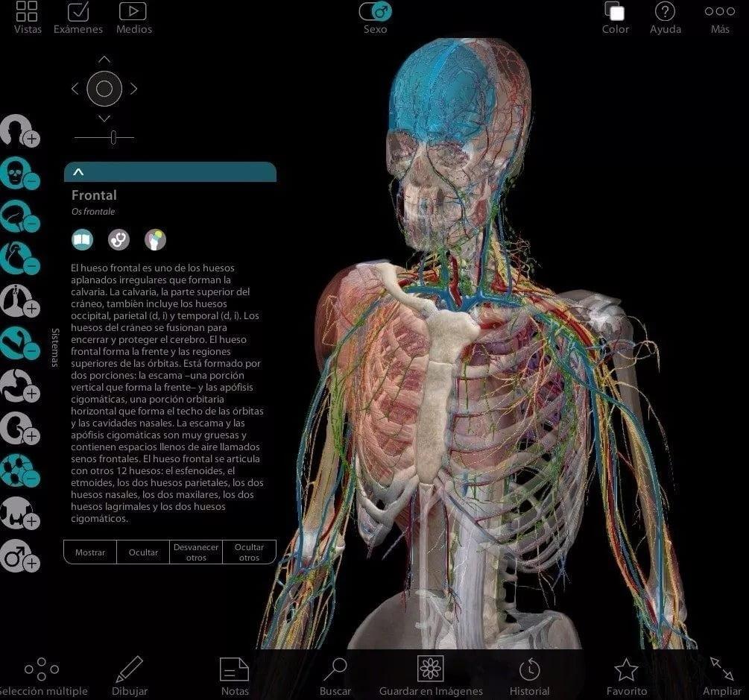Viewport: 749px width, 700px height.
Task: Click the center rotation control circle
Action: coord(104,89)
